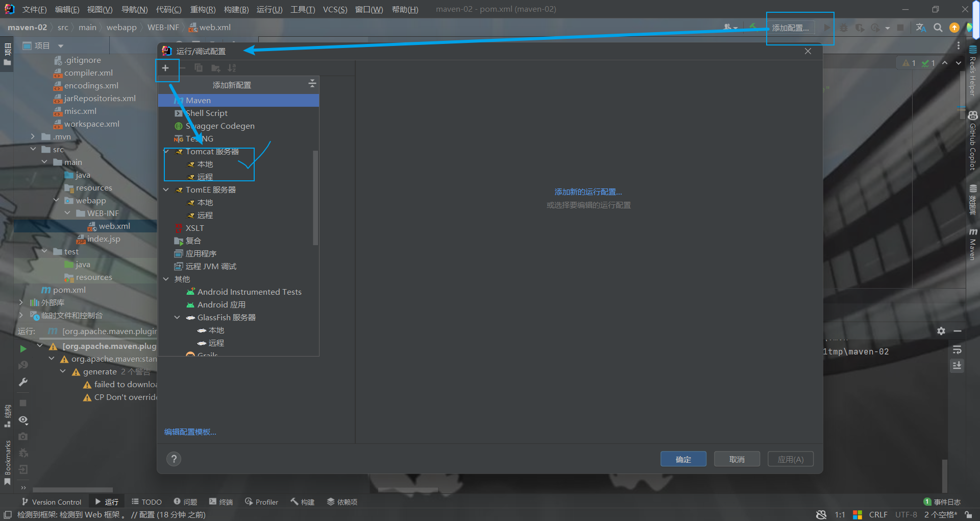
Task: Click the wrench settings icon in Run panel
Action: pos(23,382)
